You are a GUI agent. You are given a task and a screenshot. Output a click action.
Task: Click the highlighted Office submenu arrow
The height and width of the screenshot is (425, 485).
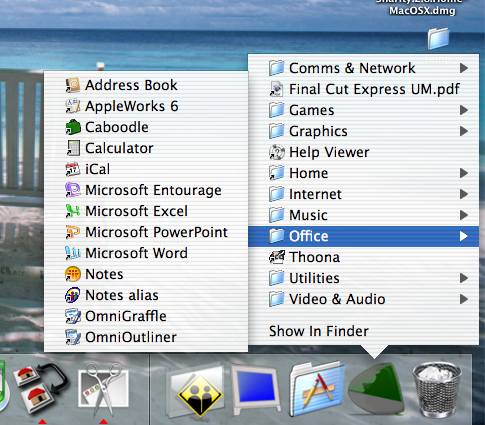[464, 236]
